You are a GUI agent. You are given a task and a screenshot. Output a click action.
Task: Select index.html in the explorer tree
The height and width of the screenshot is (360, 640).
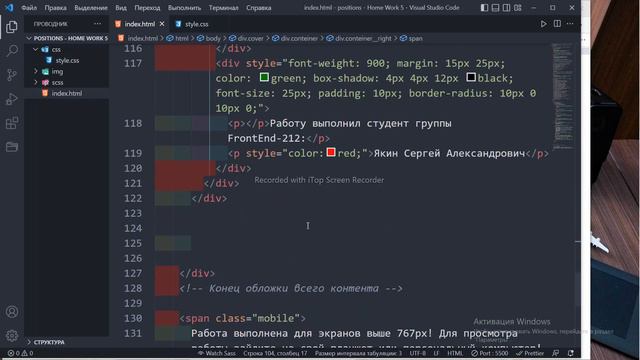(x=67, y=93)
